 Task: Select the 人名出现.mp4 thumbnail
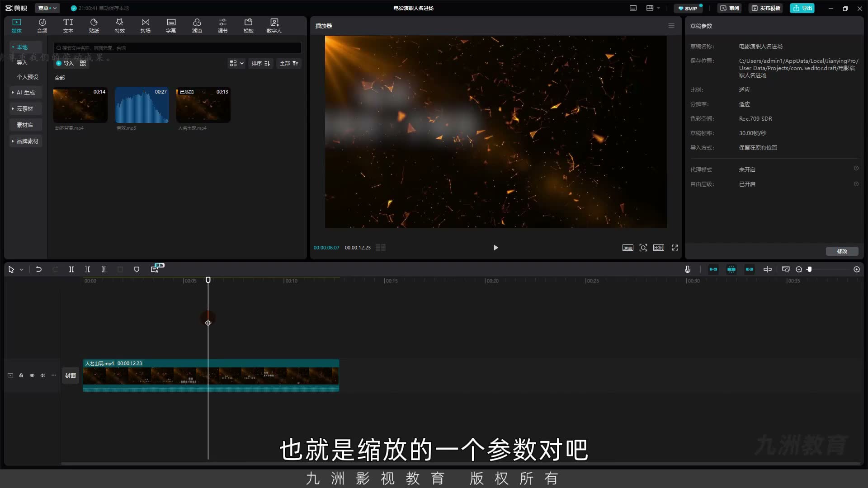tap(203, 105)
